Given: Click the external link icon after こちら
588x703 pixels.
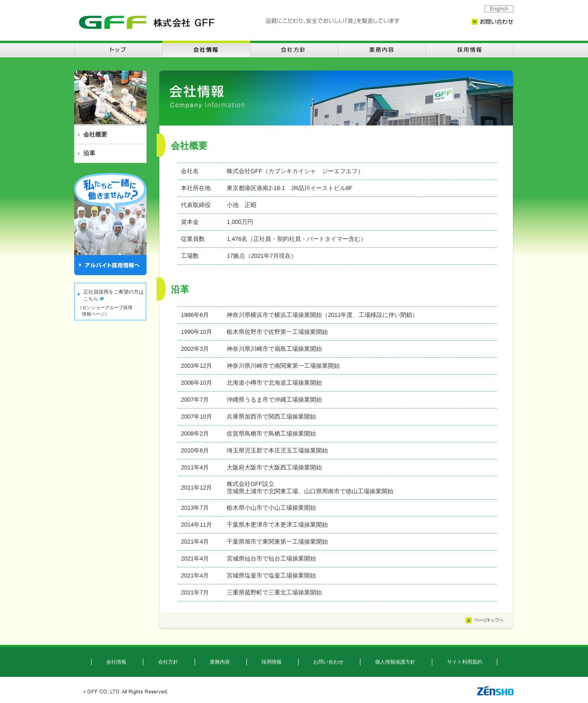Looking at the screenshot, I should pyautogui.click(x=102, y=299).
